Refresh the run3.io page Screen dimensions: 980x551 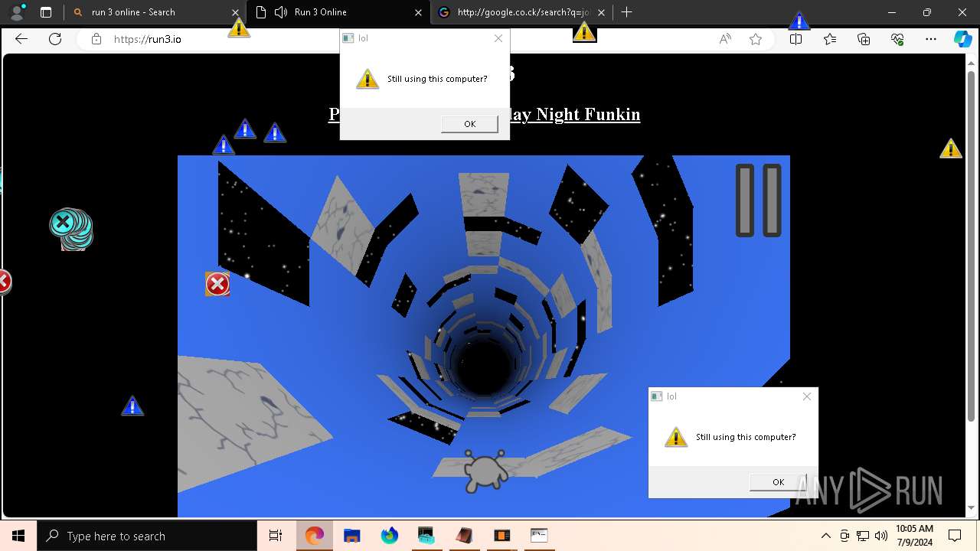click(x=55, y=39)
